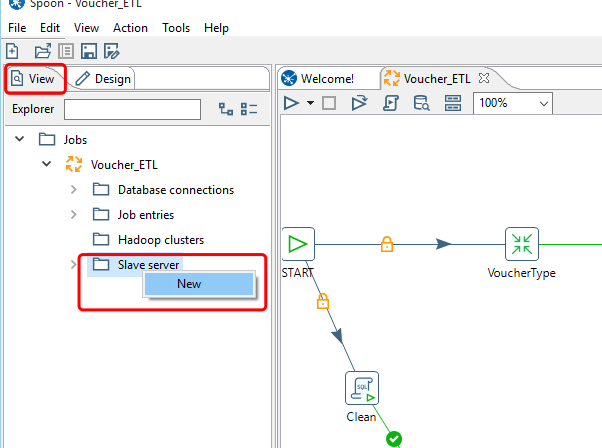
Task: Open the Edit menu
Action: click(50, 28)
